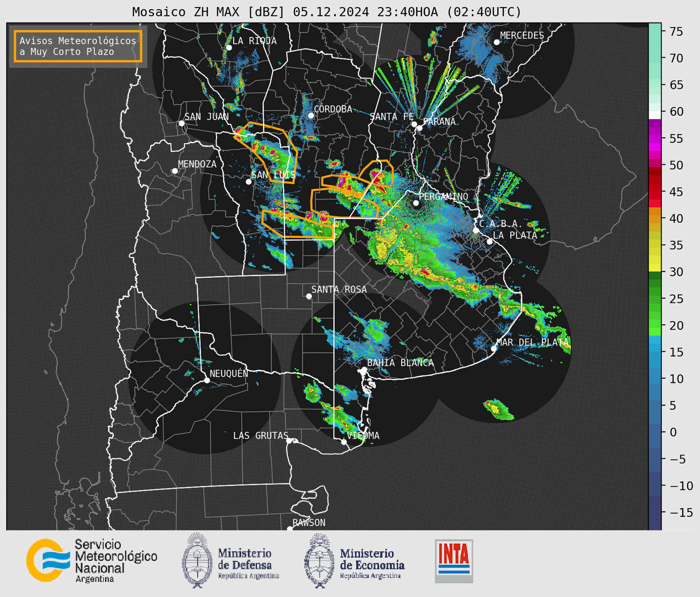Click the MAR DEL PLATA city label
The height and width of the screenshot is (597, 700).
click(x=532, y=343)
